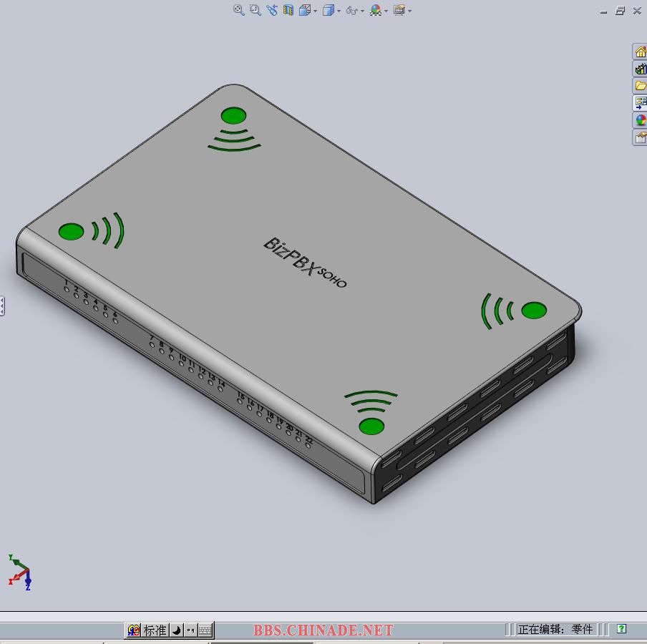The height and width of the screenshot is (644, 647).
Task: Select the green circle at model's far rear corner
Action: point(233,115)
